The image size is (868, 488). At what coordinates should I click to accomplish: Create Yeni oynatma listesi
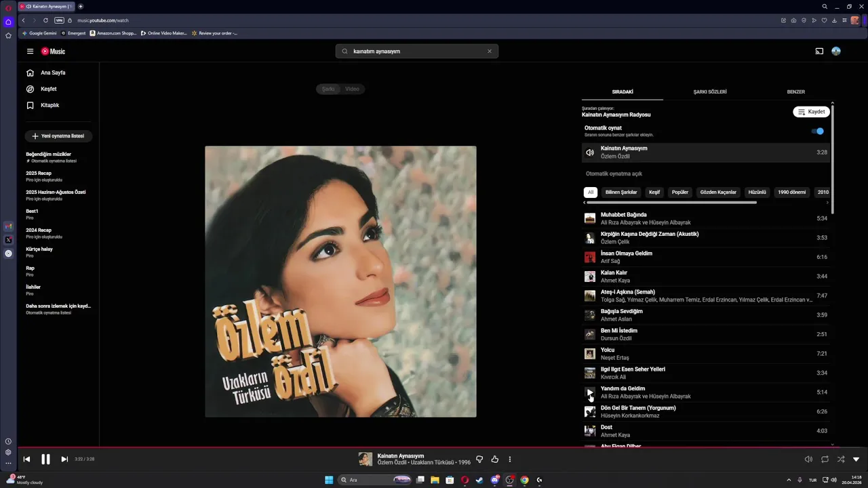pyautogui.click(x=58, y=136)
